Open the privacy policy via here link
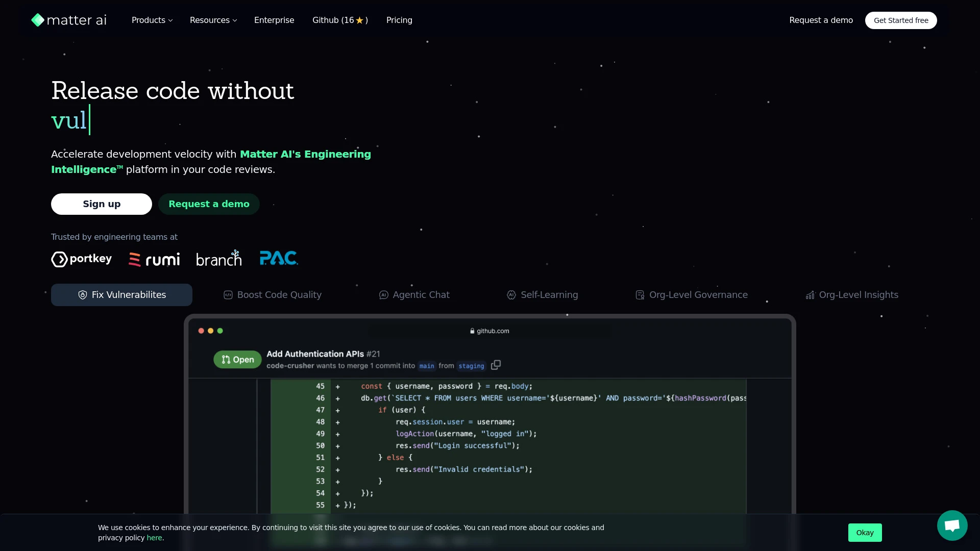 point(155,538)
